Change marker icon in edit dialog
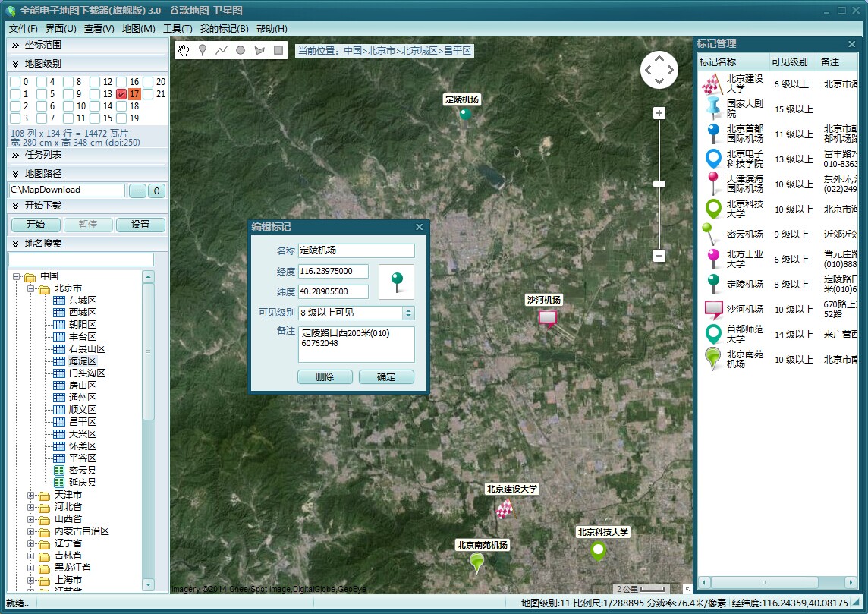The image size is (868, 614). coord(396,282)
